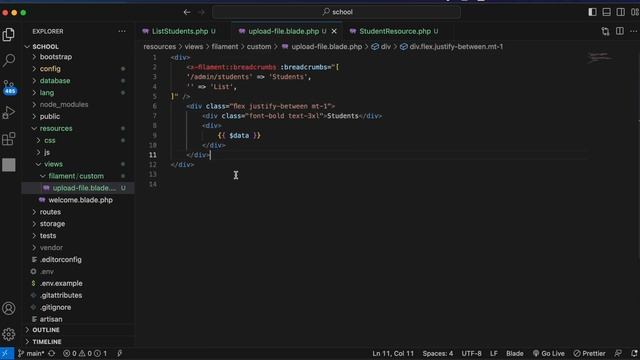Expand the OUTLINE section
Viewport: 640px width, 360px height.
coord(78,330)
